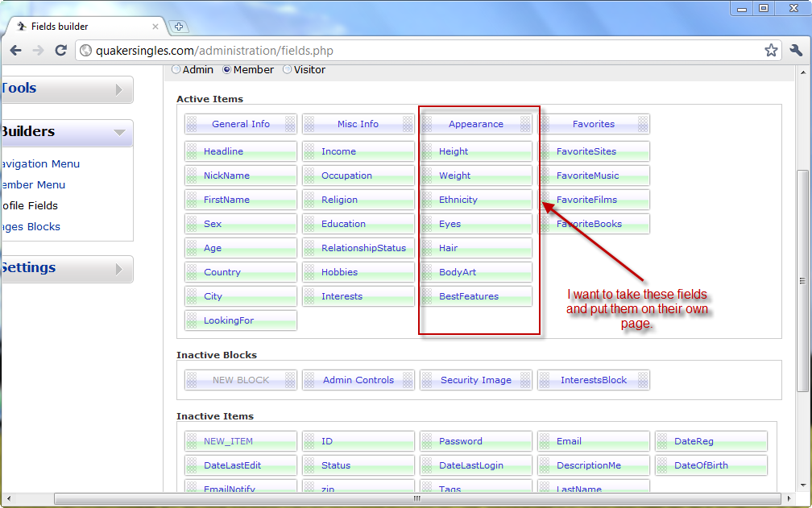The height and width of the screenshot is (508, 812).
Task: Select the Admin radio button
Action: click(x=176, y=70)
